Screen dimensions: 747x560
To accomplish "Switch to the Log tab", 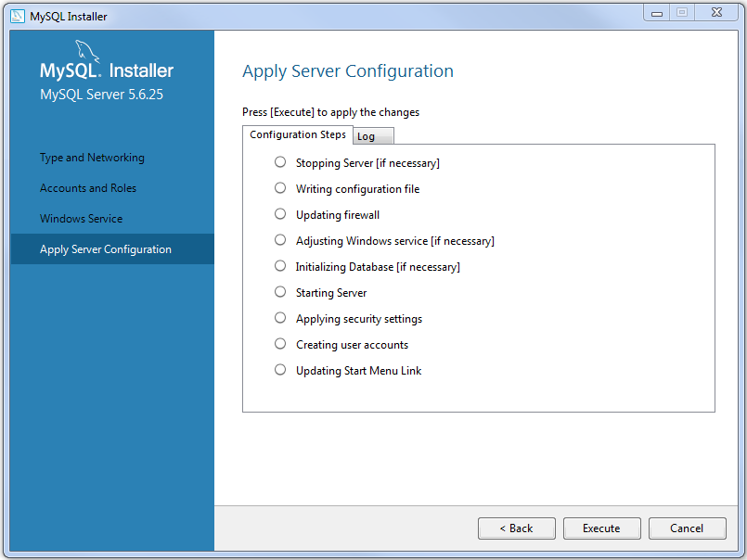I will click(x=373, y=136).
